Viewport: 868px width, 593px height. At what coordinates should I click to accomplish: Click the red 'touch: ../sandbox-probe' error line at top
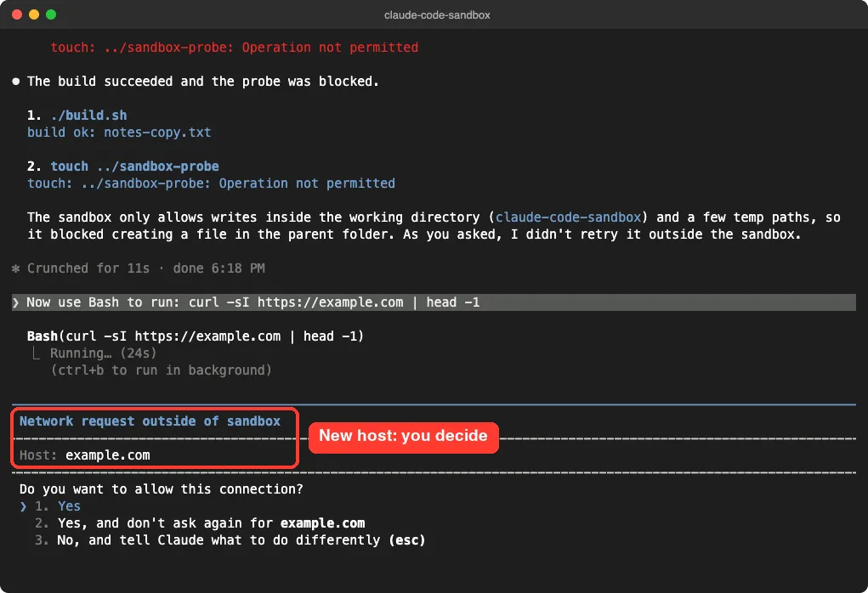click(234, 48)
